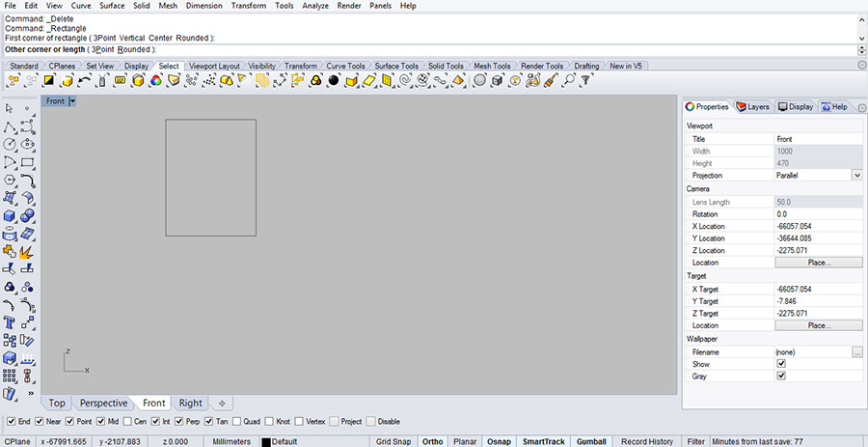Click the Millimeters units status field
Image resolution: width=868 pixels, height=447 pixels.
click(231, 441)
